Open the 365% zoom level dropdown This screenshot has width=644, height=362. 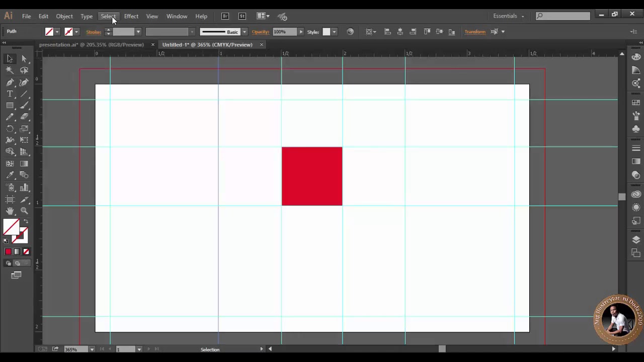pyautogui.click(x=92, y=349)
